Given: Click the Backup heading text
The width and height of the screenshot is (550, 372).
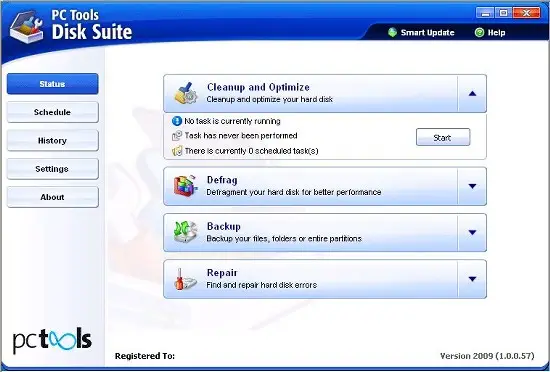Looking at the screenshot, I should click(x=224, y=226).
